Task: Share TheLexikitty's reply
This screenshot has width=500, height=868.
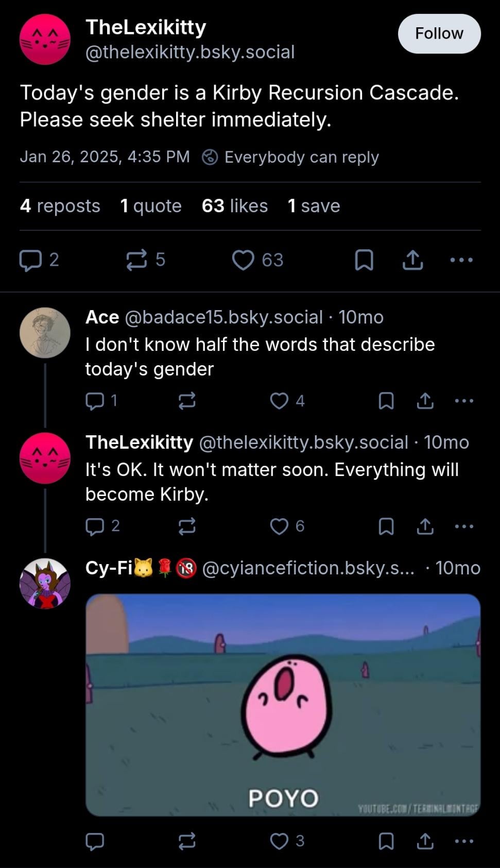Action: coord(425,526)
